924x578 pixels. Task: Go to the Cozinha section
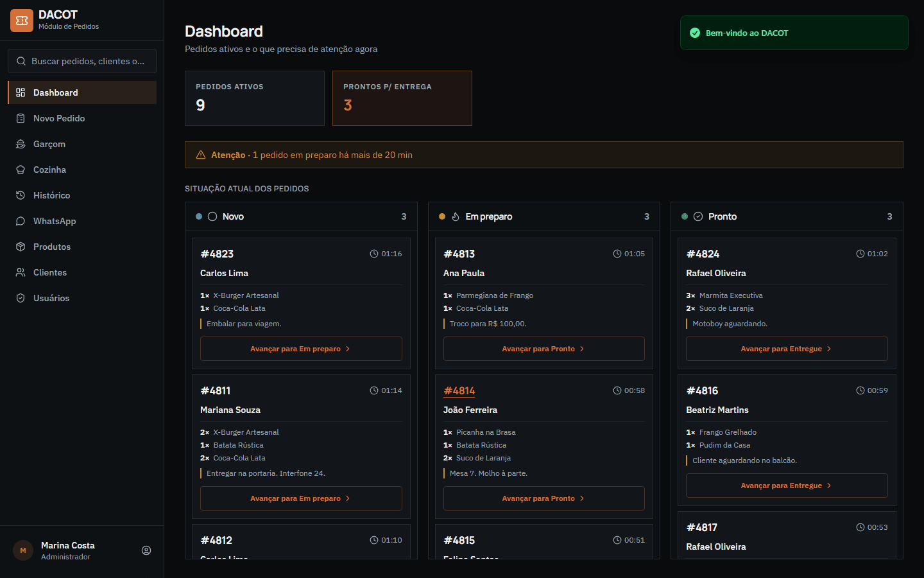pyautogui.click(x=82, y=170)
